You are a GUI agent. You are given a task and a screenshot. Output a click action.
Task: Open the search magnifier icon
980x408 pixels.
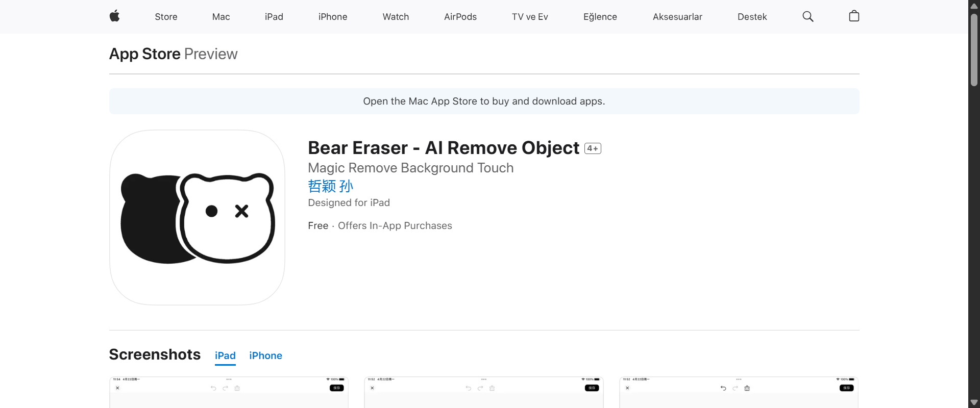[x=807, y=16]
